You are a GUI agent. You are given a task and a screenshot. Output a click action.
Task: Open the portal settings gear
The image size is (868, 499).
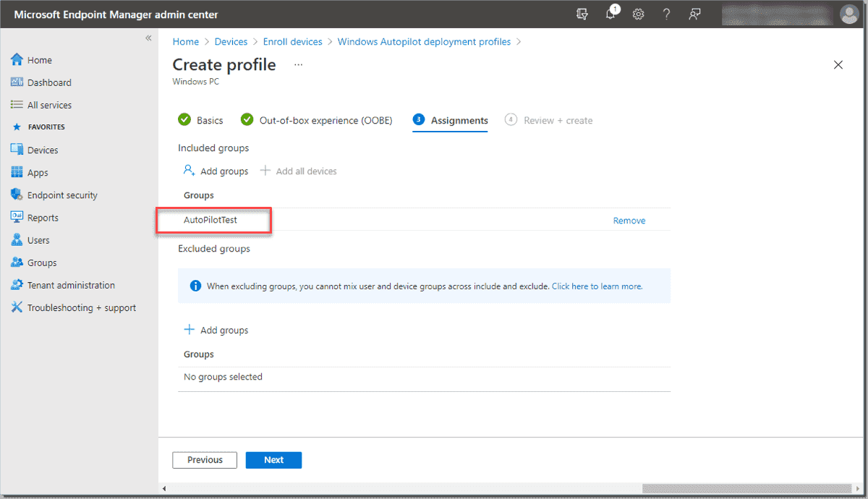638,14
